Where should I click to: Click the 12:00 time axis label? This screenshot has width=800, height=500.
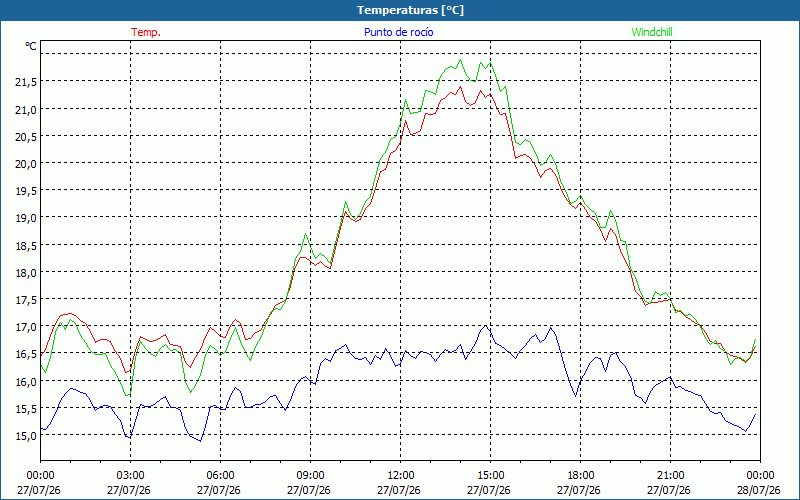click(x=401, y=476)
